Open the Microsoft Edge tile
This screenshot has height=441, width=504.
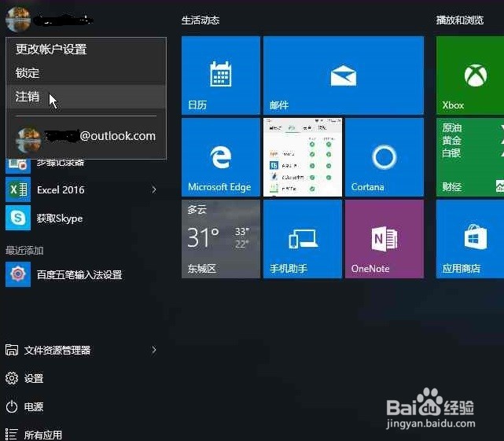(x=220, y=157)
